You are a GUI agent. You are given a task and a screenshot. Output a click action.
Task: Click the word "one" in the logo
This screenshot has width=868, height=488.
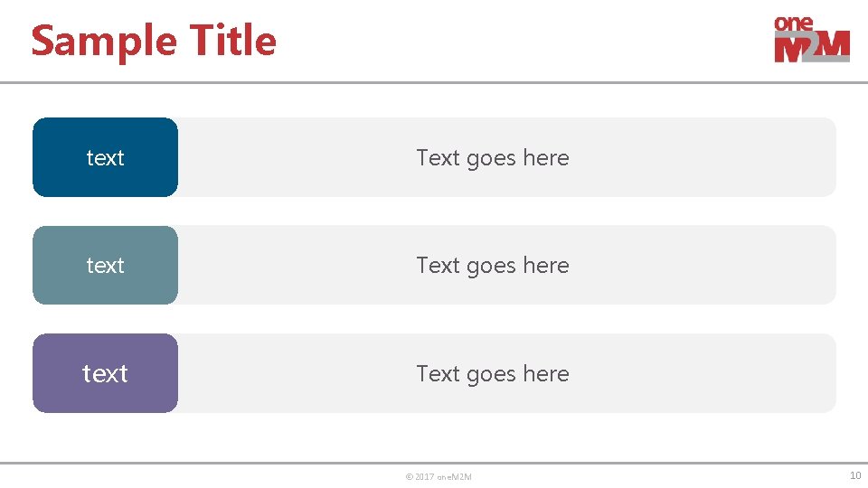pyautogui.click(x=794, y=24)
